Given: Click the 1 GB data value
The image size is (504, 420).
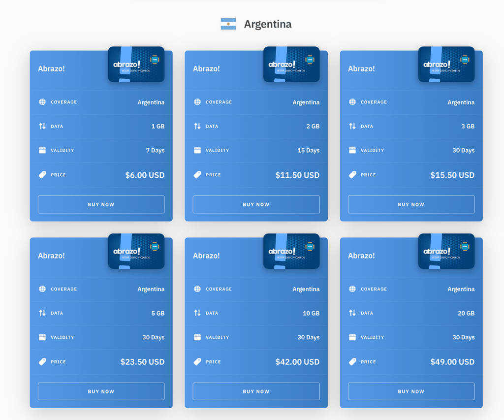Looking at the screenshot, I should click(x=158, y=126).
